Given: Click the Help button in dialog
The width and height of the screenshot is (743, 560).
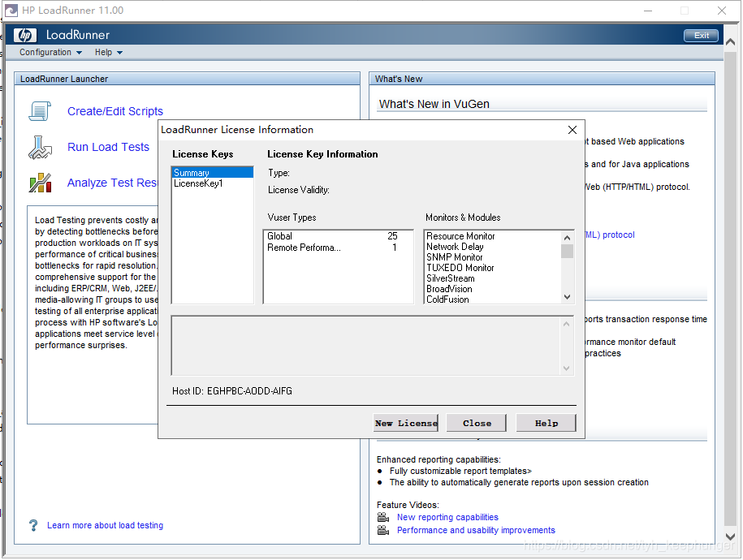Looking at the screenshot, I should [x=546, y=423].
